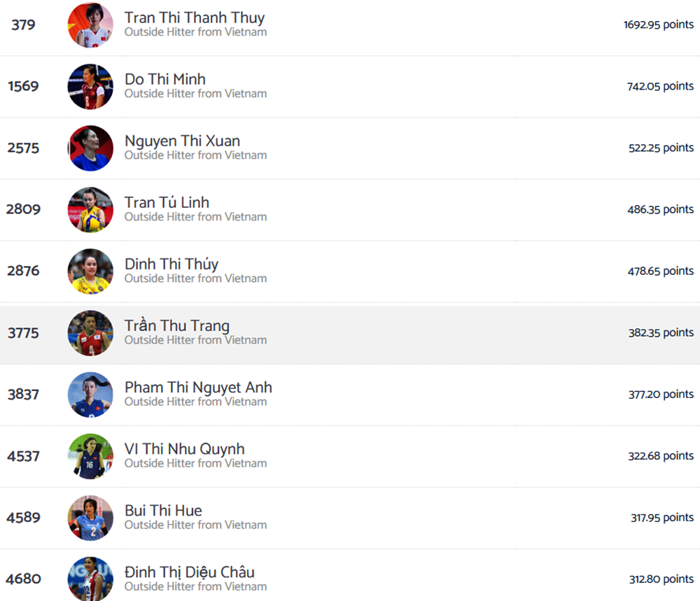Click the 1692.95 points score

point(659,24)
